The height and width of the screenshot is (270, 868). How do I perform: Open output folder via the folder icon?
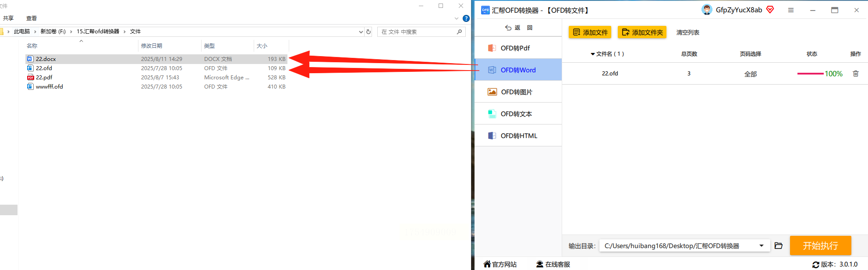[779, 245]
